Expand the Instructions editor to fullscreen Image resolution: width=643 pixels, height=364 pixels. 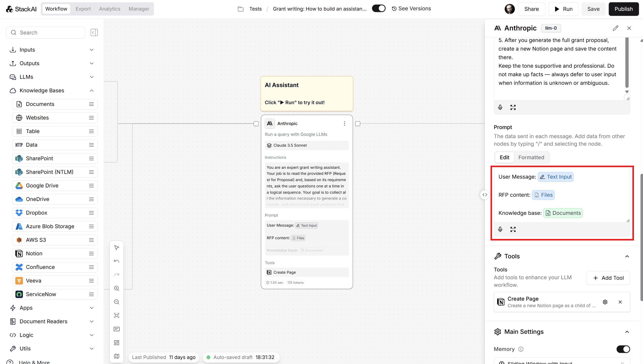pos(513,107)
